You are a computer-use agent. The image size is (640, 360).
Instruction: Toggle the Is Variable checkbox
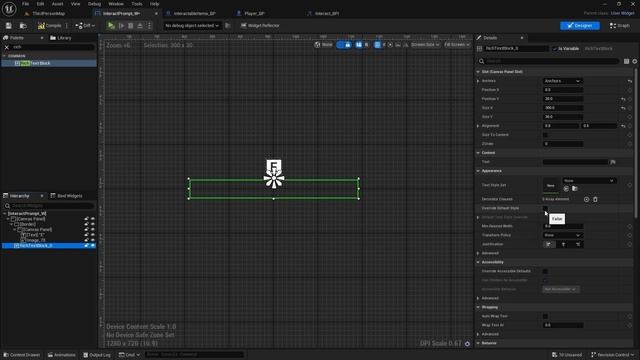[x=555, y=49]
